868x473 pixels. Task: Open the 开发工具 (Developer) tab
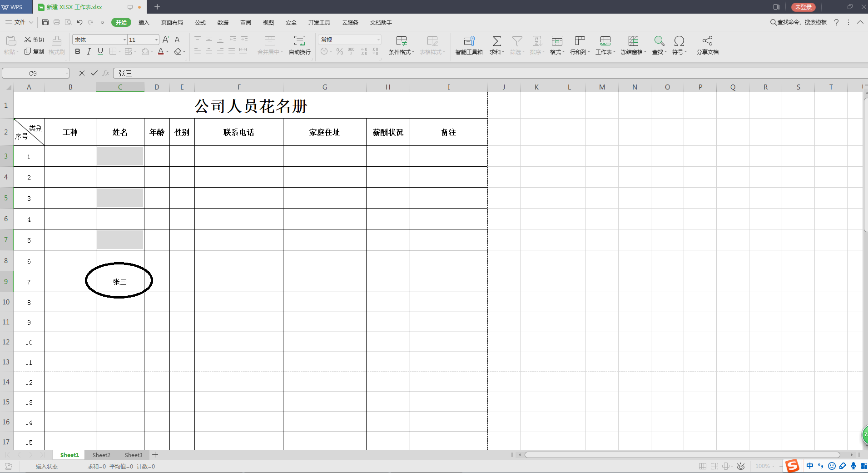(x=319, y=22)
